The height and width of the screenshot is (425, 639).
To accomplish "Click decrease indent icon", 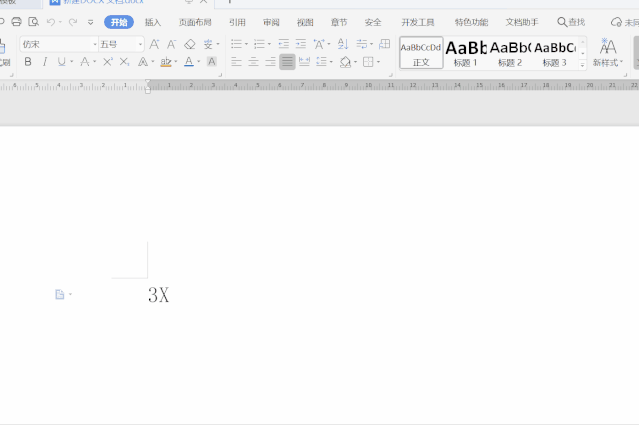I will pos(284,44).
